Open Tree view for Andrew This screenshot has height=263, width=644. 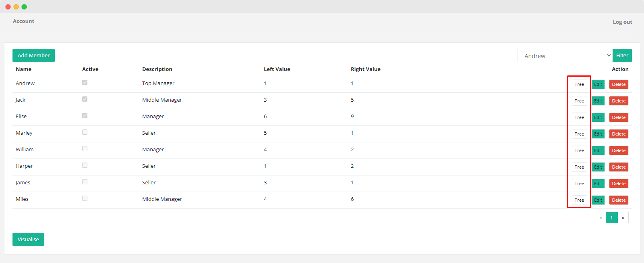tap(579, 84)
